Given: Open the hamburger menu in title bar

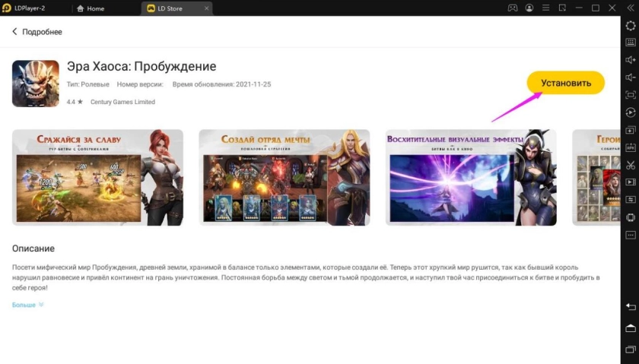Looking at the screenshot, I should point(545,8).
